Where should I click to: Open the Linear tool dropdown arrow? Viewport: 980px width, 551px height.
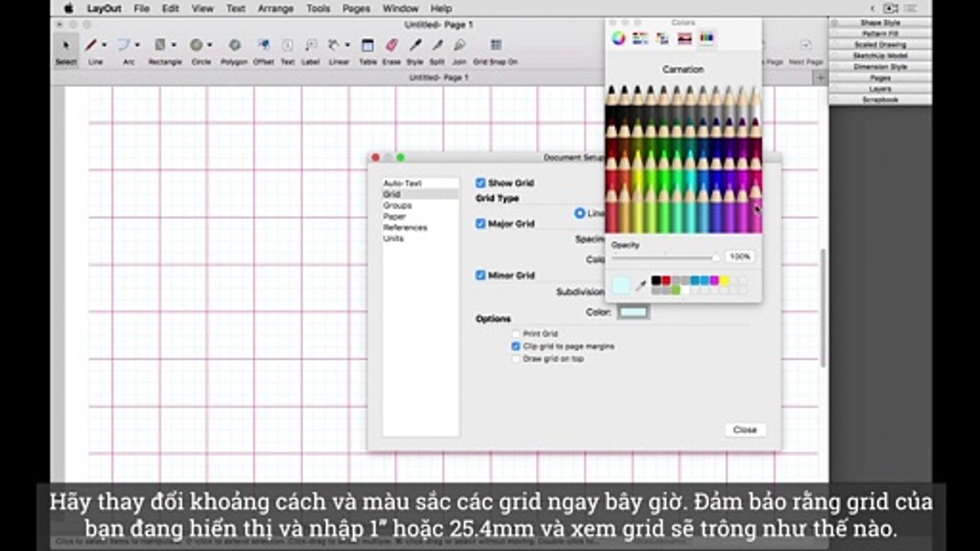pos(348,45)
